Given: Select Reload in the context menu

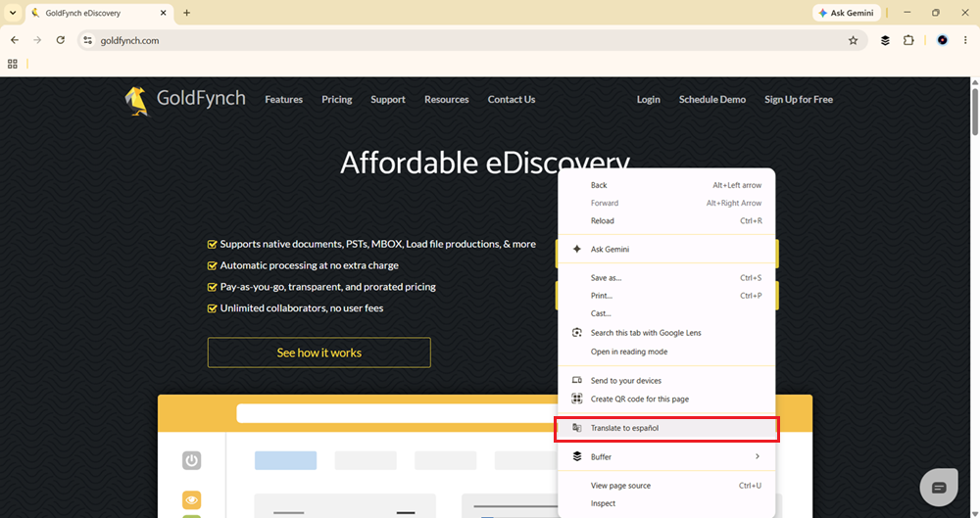Looking at the screenshot, I should [666, 220].
